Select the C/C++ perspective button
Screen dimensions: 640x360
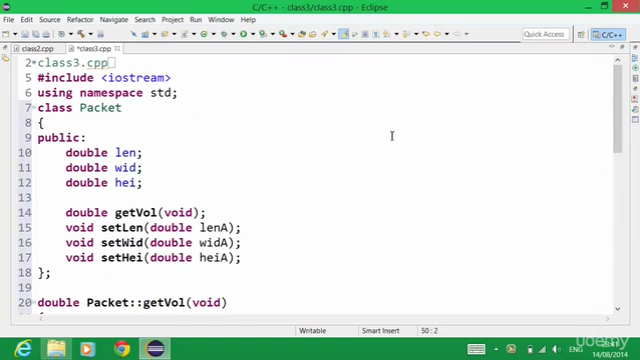point(608,35)
